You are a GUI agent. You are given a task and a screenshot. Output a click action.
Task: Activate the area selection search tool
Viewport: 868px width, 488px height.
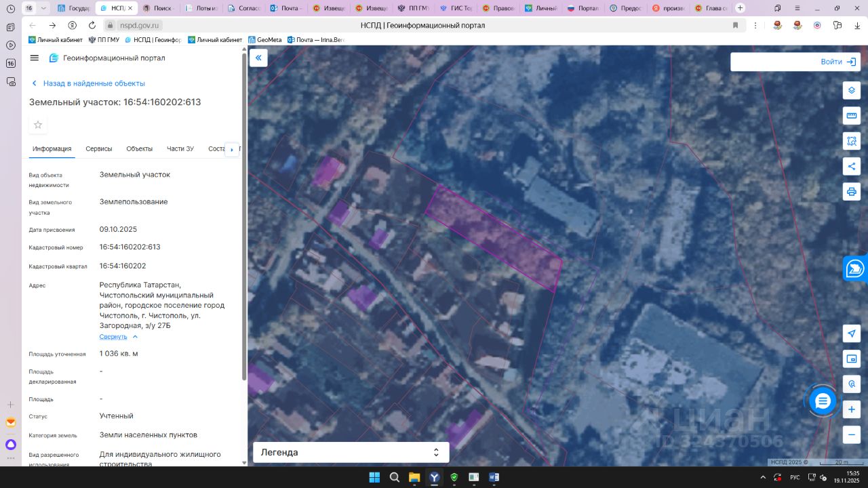coord(852,141)
